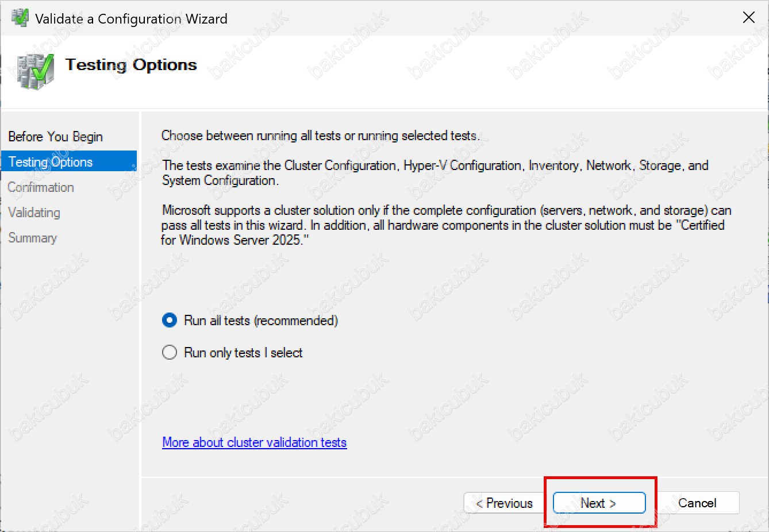Click the Run all tests (recommended) label text
Viewport: 769px width, 532px height.
(260, 321)
